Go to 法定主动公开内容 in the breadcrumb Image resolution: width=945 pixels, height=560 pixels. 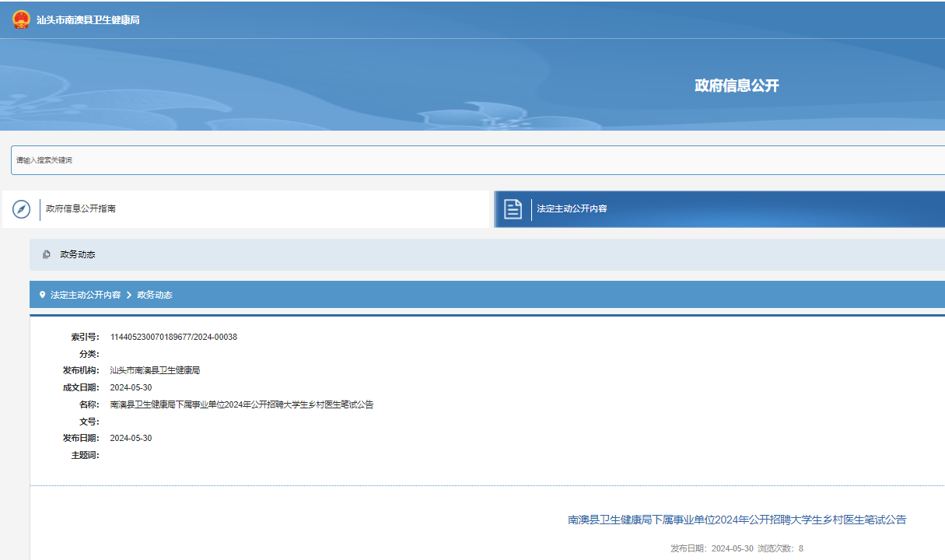(86, 295)
